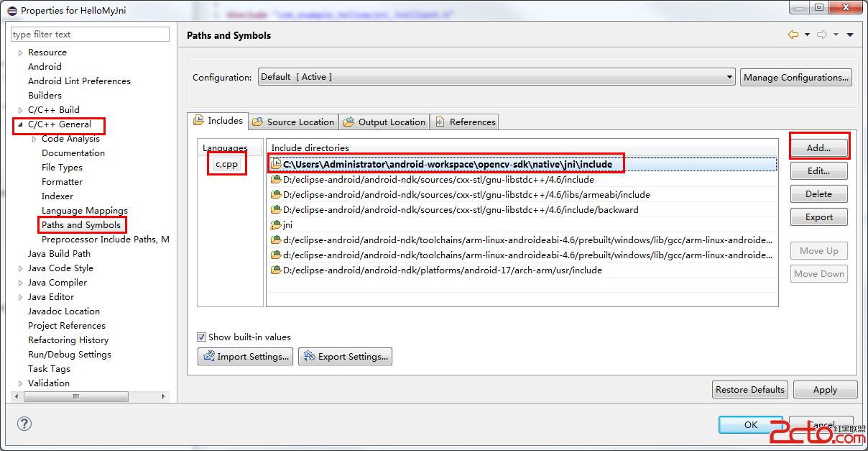Select Refactoring History item
The image size is (868, 451).
point(68,340)
